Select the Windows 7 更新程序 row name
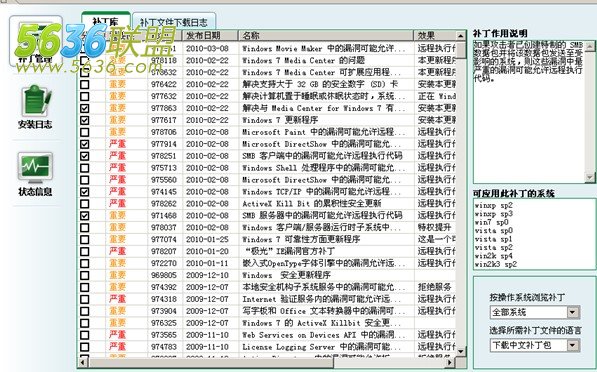The width and height of the screenshot is (597, 372). (280, 120)
